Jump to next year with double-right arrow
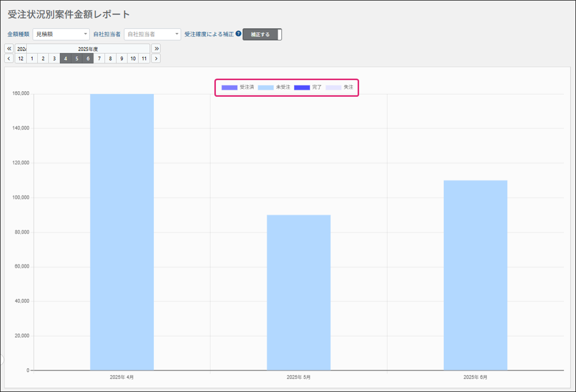This screenshot has height=392, width=576. click(x=156, y=48)
